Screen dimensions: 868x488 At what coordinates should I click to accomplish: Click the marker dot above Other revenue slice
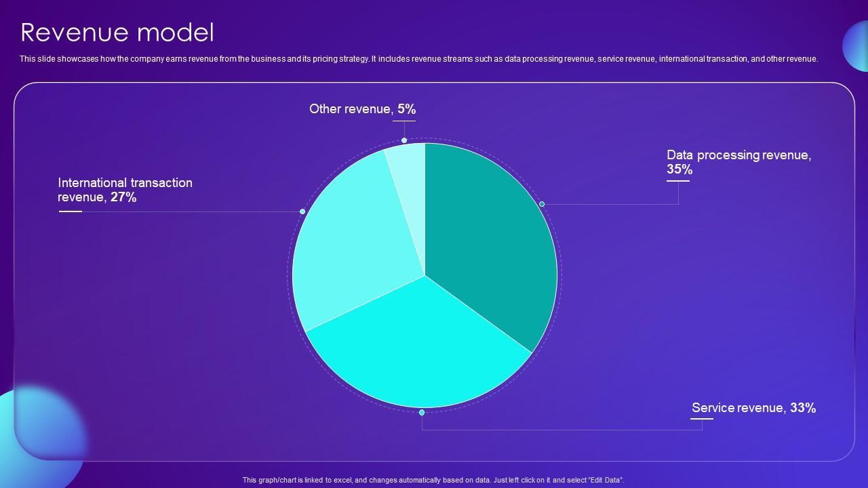(x=404, y=140)
